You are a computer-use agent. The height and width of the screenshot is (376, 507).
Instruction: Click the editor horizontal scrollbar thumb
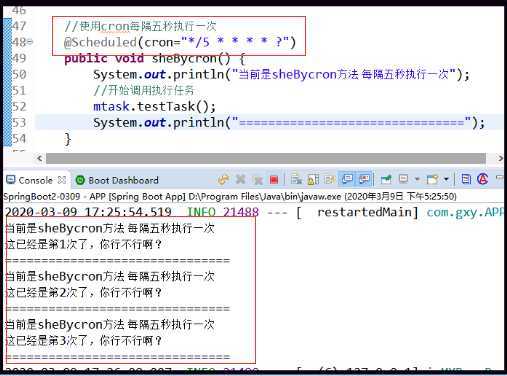(x=266, y=158)
